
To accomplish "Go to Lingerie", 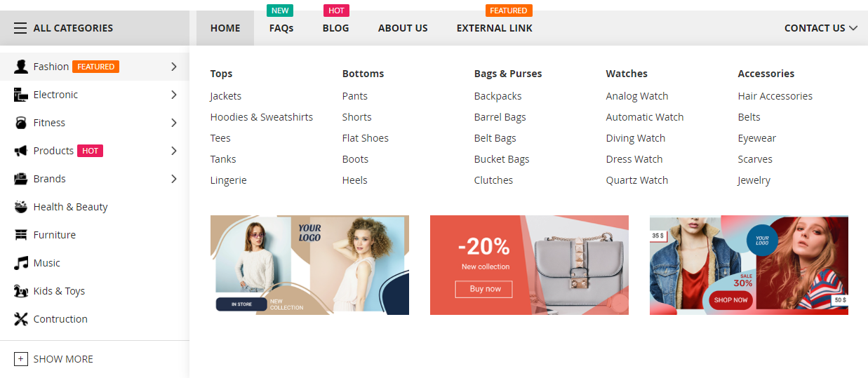I will [229, 180].
